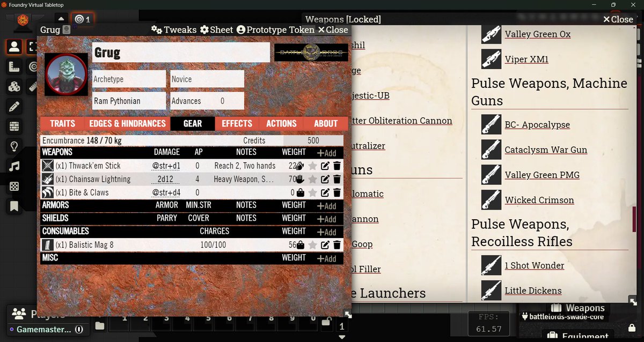644x342 pixels.
Task: Select the Token Controls tool in sidebar
Action: point(14,47)
